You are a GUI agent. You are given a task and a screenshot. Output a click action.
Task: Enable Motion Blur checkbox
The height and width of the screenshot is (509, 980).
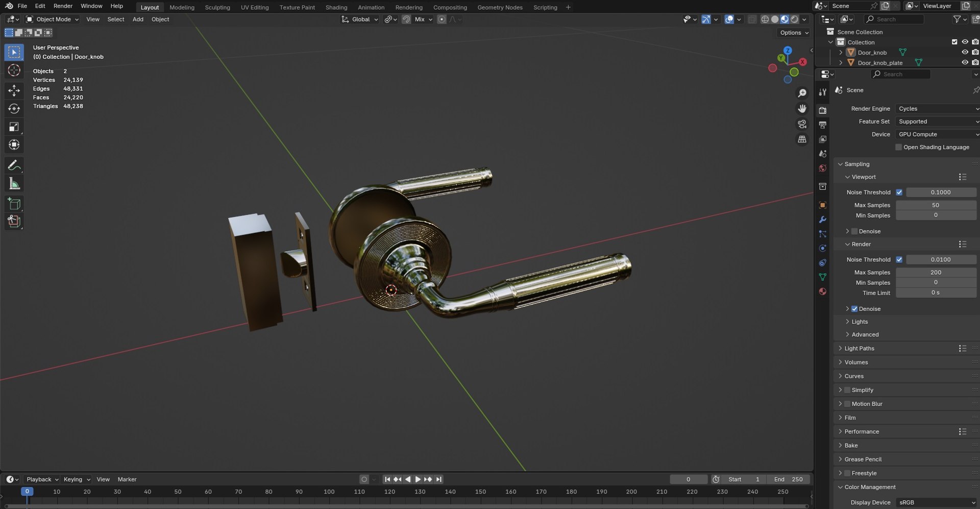(x=847, y=404)
